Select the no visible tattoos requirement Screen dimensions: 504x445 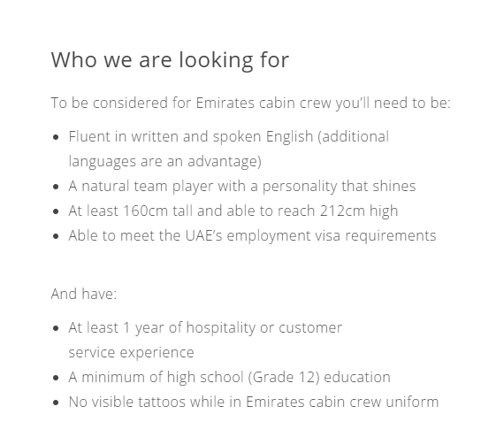(254, 403)
